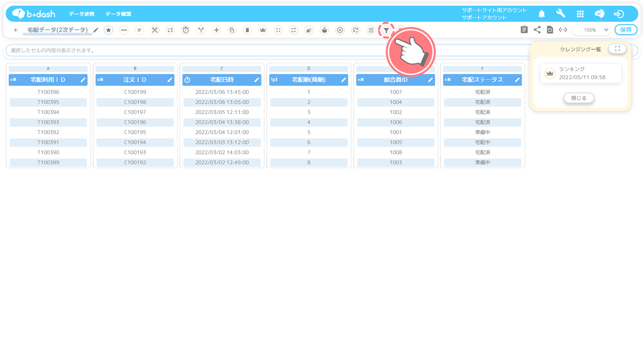Click the circled X toolbar icon
644x362 pixels.
click(x=340, y=30)
